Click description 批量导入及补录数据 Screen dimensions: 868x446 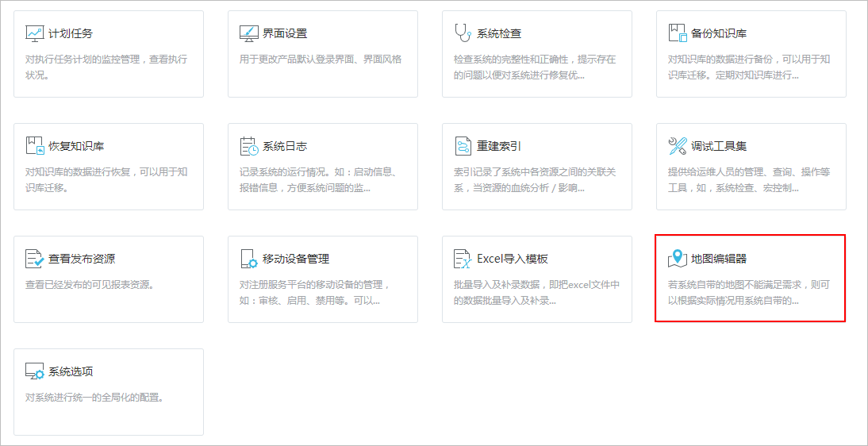[x=536, y=292]
